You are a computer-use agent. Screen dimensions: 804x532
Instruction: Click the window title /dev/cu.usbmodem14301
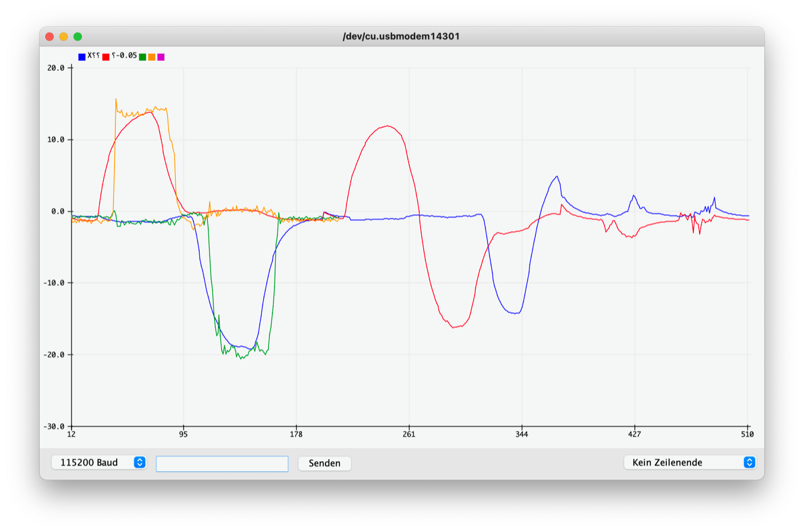401,36
